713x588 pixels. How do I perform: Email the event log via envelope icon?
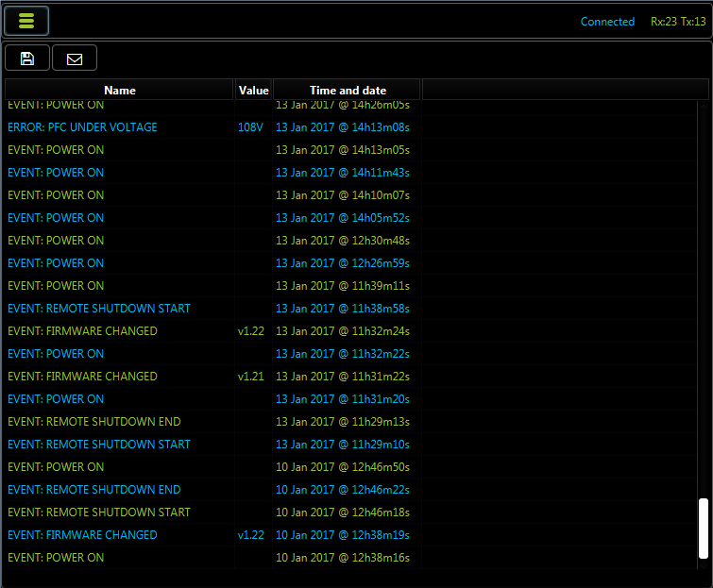(75, 59)
